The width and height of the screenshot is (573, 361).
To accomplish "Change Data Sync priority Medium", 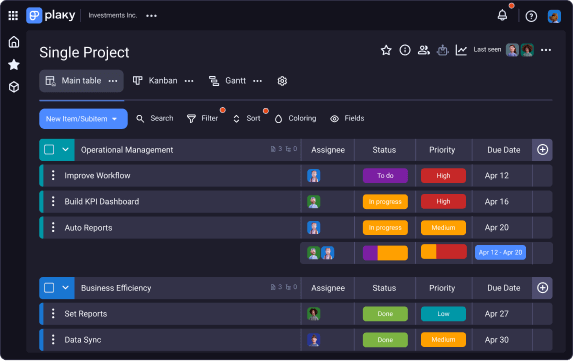I will 443,339.
